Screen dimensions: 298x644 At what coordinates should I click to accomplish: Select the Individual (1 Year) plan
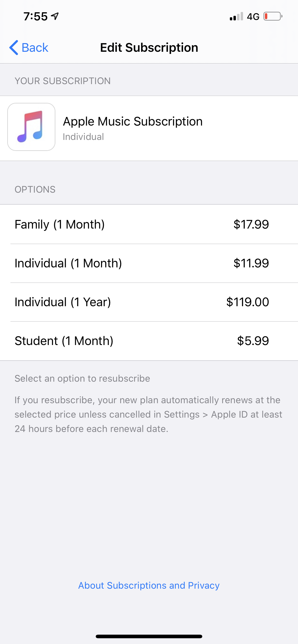click(63, 302)
